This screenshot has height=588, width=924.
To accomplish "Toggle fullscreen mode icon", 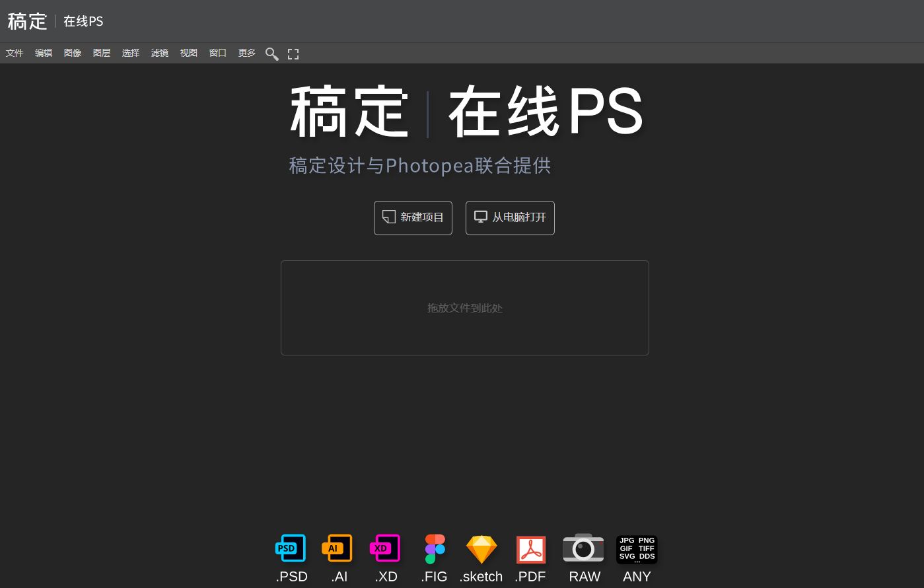I will click(x=293, y=54).
